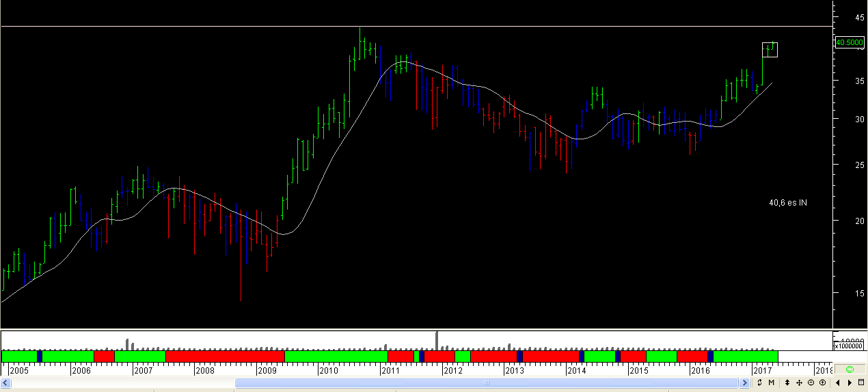Click the 2014 label on time axis
The width and height of the screenshot is (868, 392).
tap(576, 371)
